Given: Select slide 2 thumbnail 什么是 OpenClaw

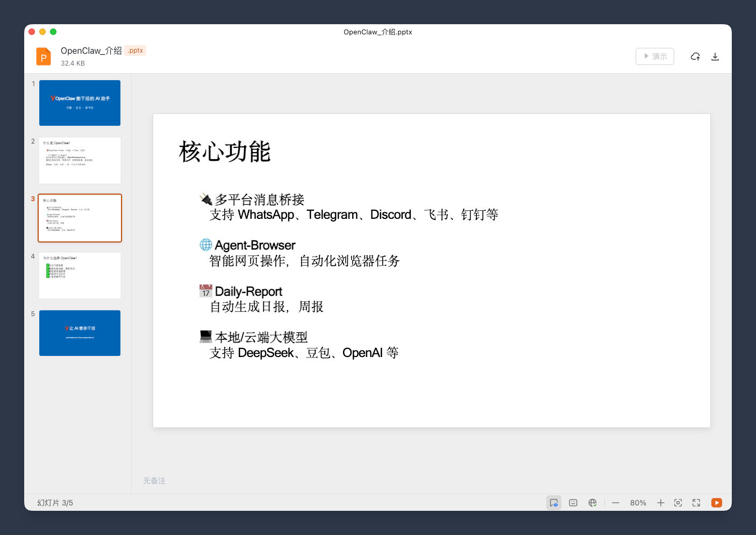Looking at the screenshot, I should tap(80, 160).
